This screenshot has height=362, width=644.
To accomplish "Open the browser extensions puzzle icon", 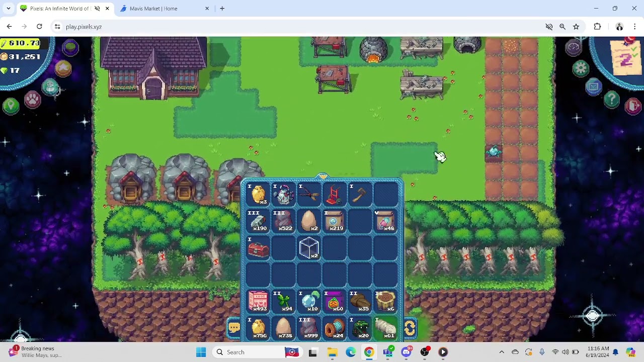I will pos(597,27).
